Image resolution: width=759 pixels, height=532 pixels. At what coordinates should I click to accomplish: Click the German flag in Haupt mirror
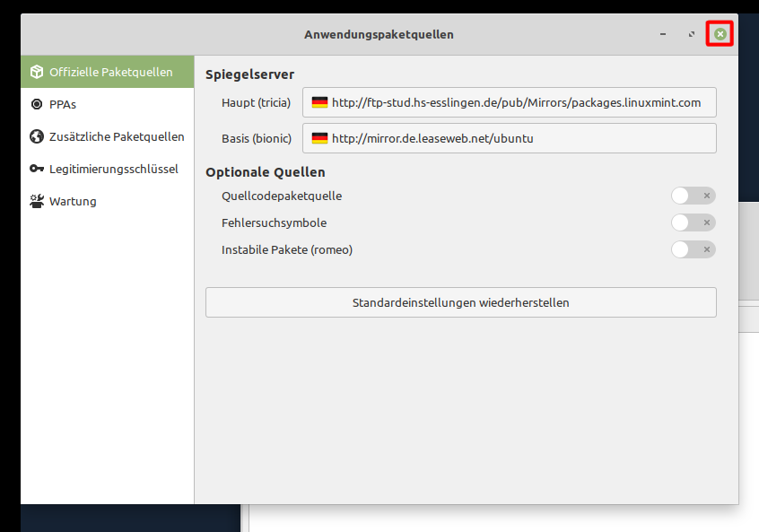pos(319,102)
